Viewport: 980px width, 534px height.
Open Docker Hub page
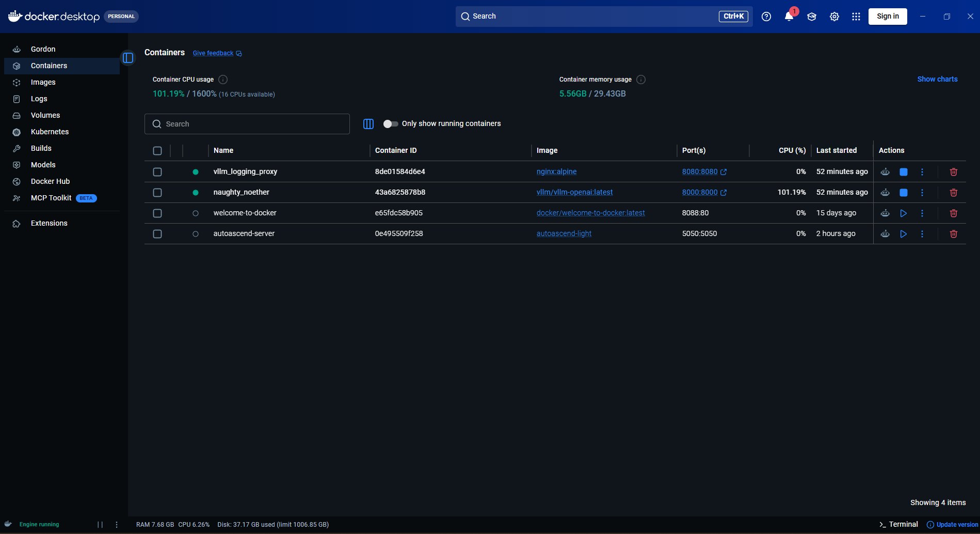(62, 181)
